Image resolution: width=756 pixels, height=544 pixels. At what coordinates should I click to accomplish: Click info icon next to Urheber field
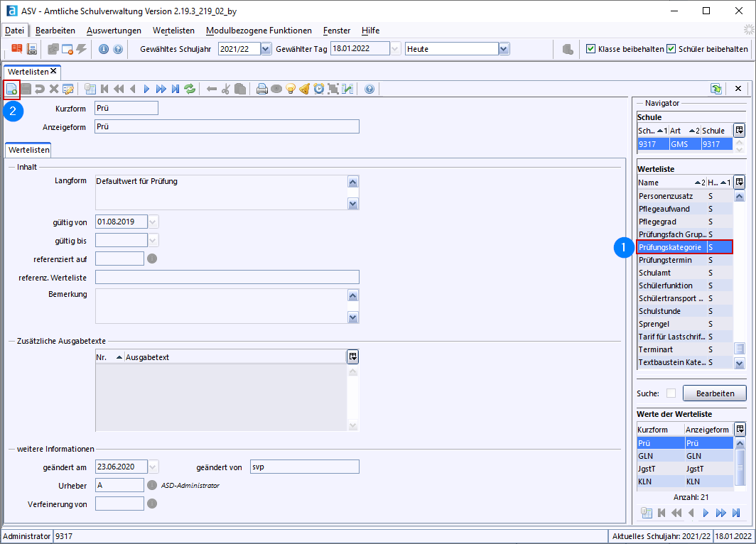(x=152, y=485)
